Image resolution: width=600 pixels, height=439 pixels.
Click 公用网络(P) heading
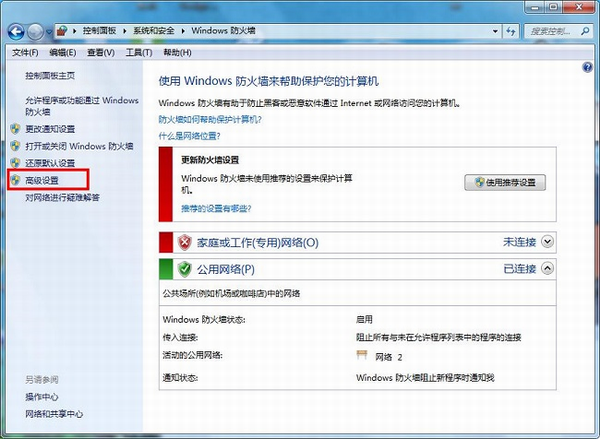click(226, 269)
